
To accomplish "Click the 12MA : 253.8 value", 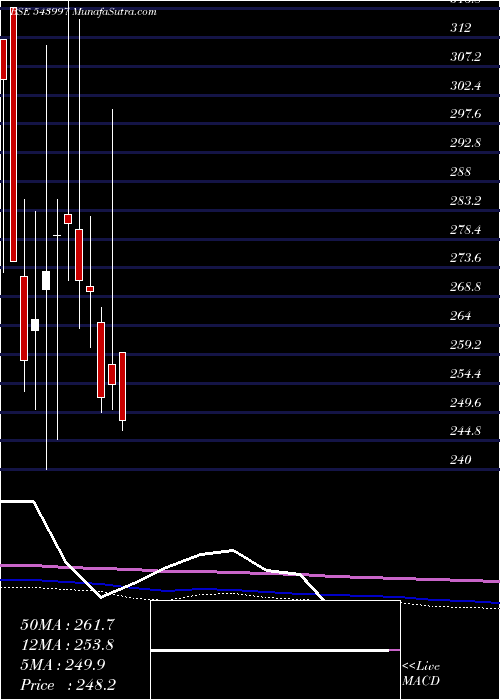I will coord(67,645).
